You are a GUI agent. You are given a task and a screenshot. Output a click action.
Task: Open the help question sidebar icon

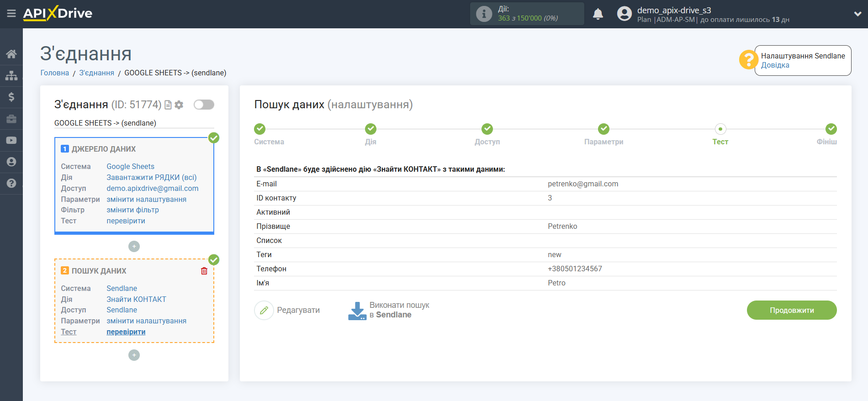(x=11, y=183)
